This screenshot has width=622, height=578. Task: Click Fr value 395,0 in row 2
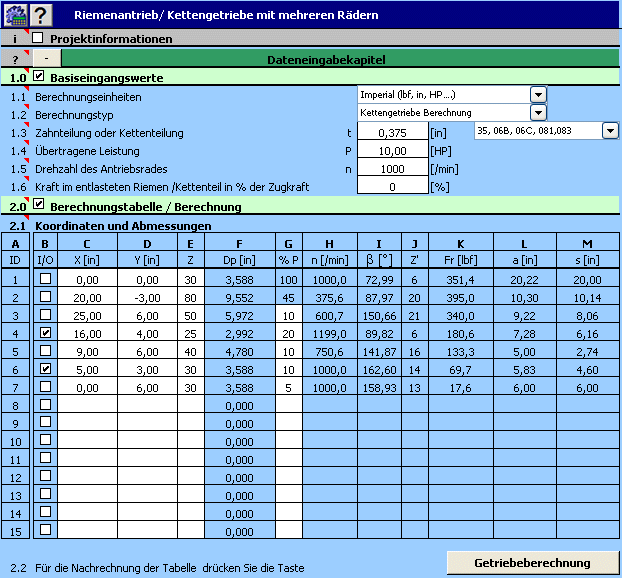pyautogui.click(x=461, y=298)
